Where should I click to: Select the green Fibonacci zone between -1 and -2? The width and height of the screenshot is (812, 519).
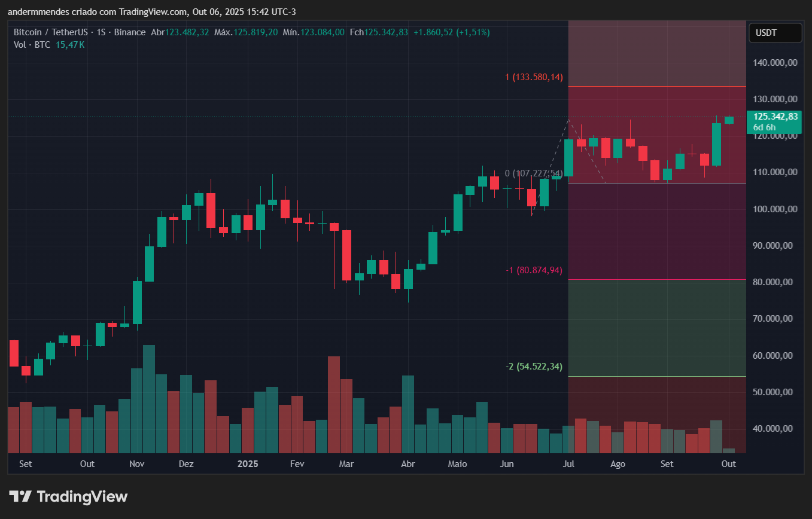(x=656, y=328)
